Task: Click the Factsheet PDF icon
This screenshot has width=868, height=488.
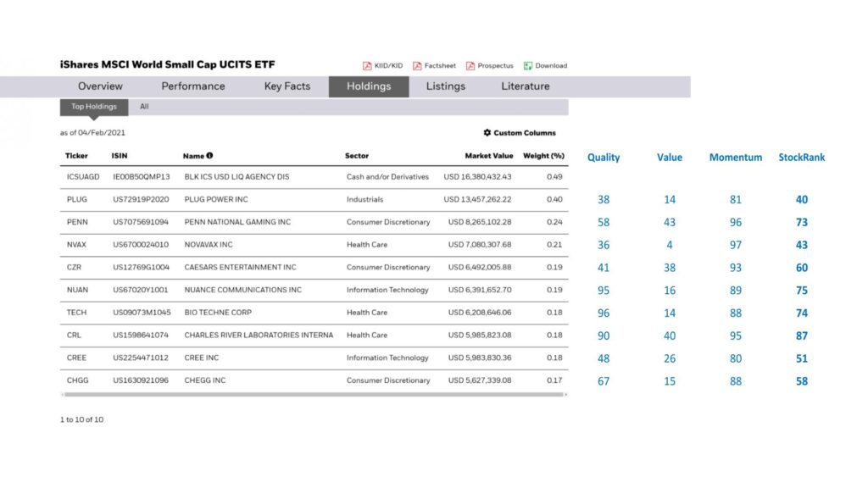Action: [417, 66]
